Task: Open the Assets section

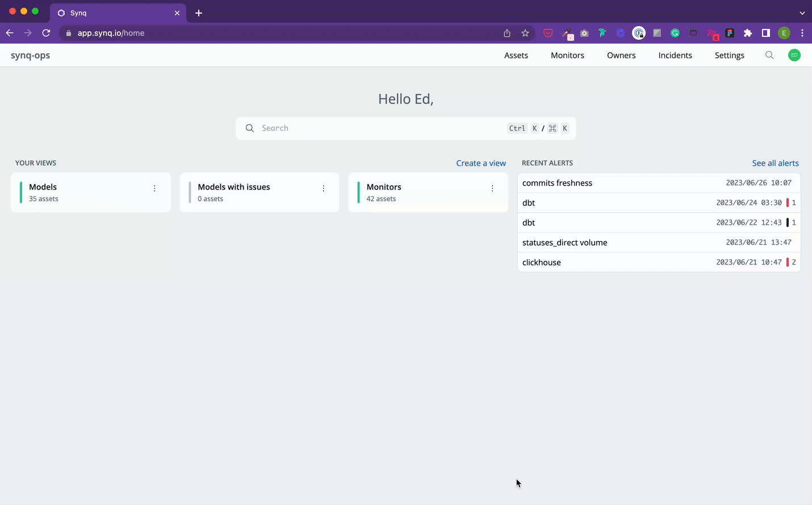Action: [516, 55]
